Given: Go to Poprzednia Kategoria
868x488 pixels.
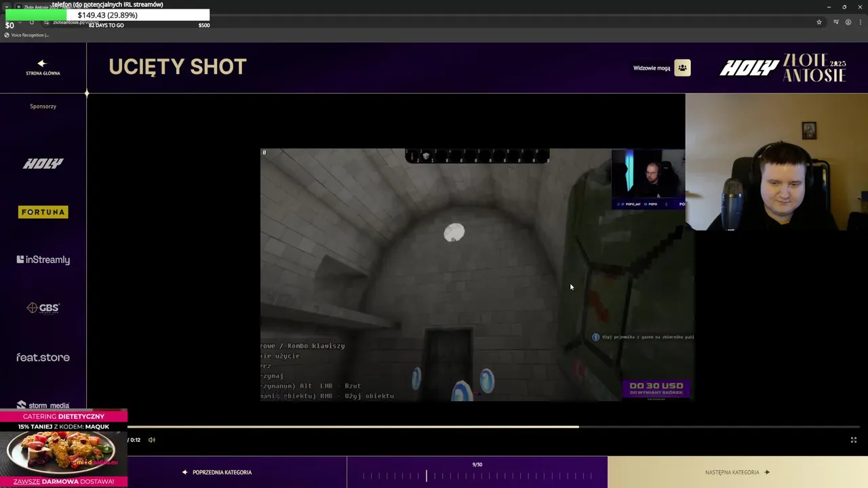Looking at the screenshot, I should coord(217,472).
